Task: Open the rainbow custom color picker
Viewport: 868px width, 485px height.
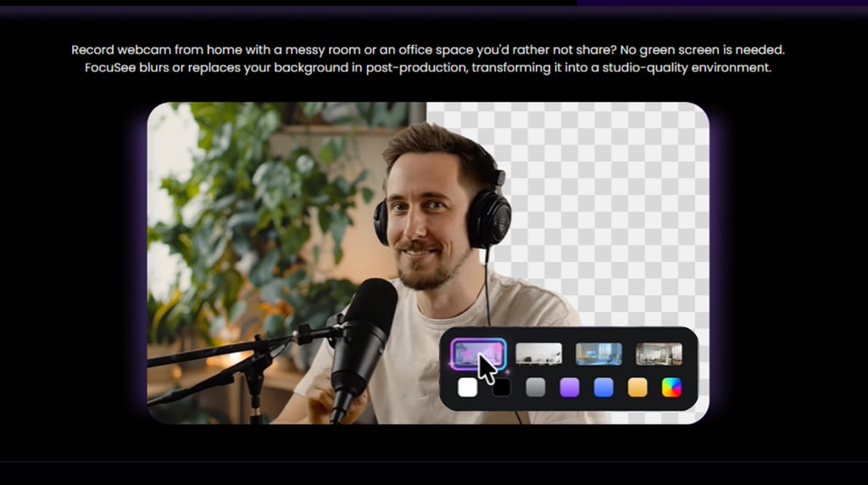Action: click(x=671, y=387)
